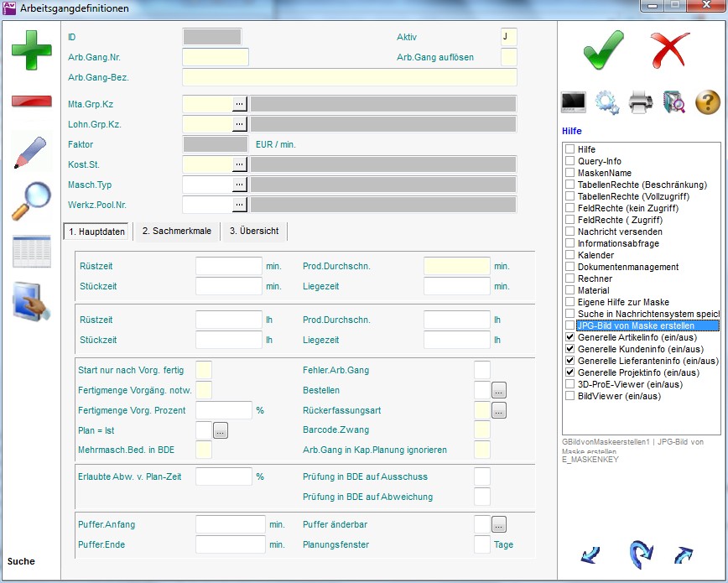Enable the Kalender checkbox
728x583 pixels.
(x=570, y=255)
